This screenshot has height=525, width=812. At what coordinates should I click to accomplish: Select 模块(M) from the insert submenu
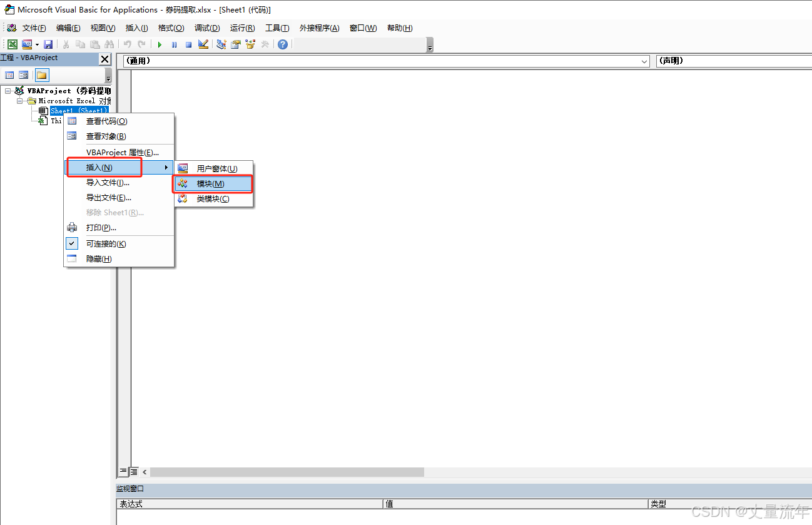pos(213,184)
